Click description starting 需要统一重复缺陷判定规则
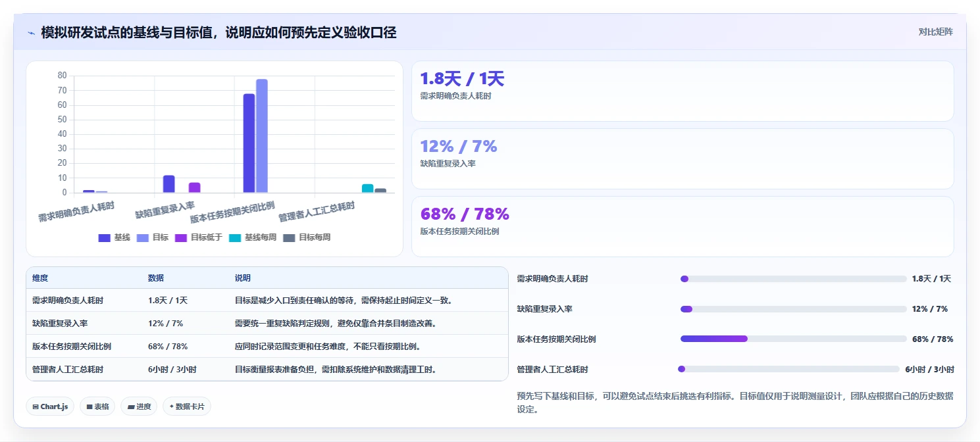The width and height of the screenshot is (980, 442). (x=335, y=323)
